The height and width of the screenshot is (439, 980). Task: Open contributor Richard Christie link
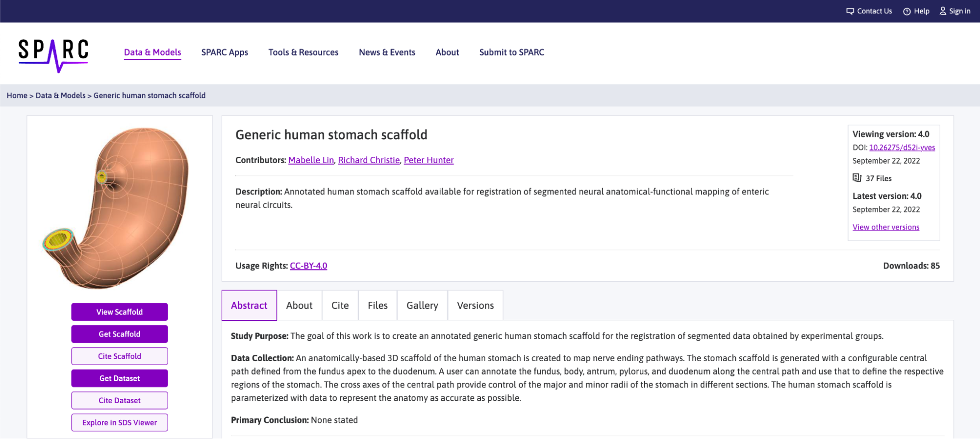tap(369, 160)
